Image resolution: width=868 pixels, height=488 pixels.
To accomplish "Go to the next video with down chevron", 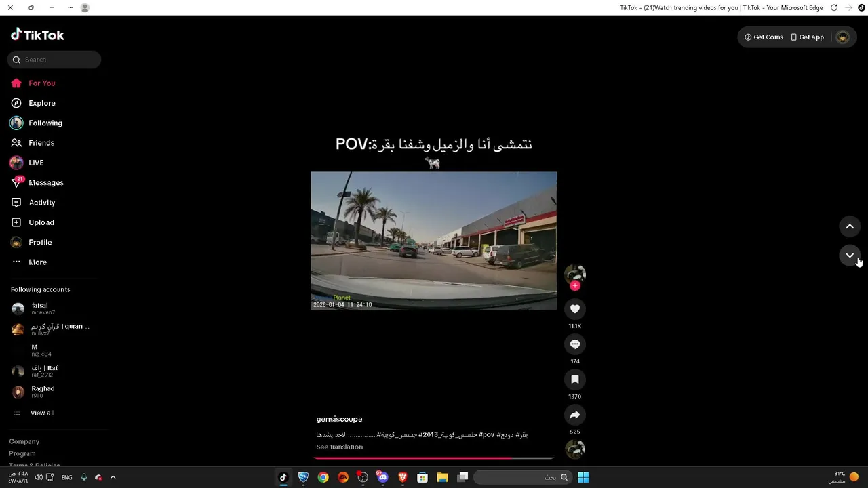I will [x=850, y=256].
